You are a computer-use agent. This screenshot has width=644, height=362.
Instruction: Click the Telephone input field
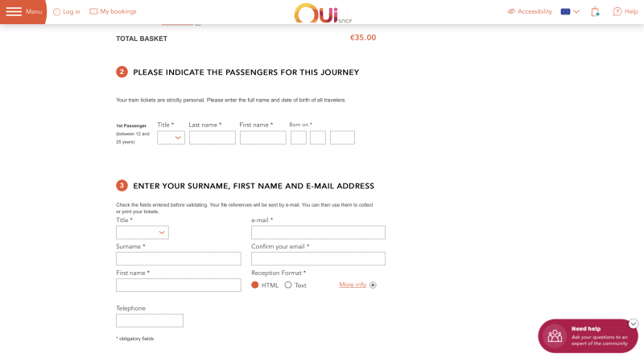point(150,320)
